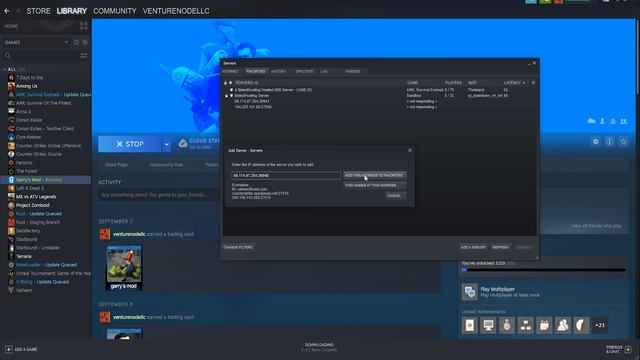This screenshot has width=640, height=360.
Task: Select the monitor locked achievement icon
Action: click(488, 325)
